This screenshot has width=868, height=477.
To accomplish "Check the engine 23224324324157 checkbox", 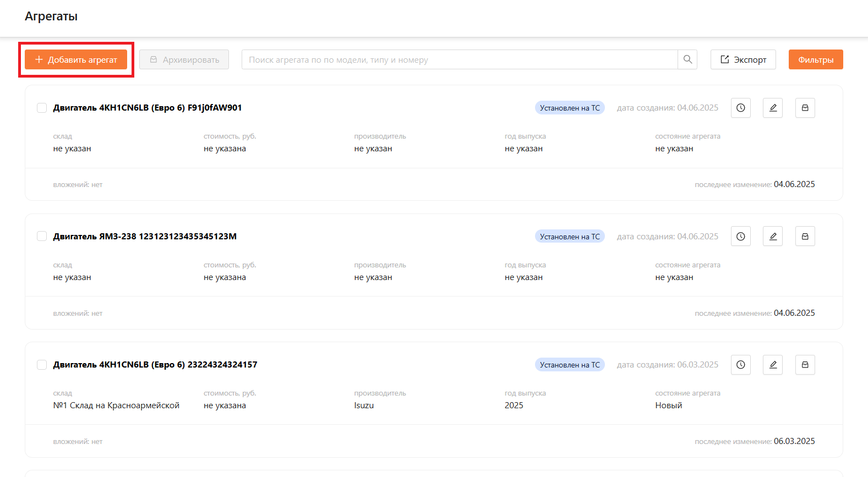I will (42, 365).
